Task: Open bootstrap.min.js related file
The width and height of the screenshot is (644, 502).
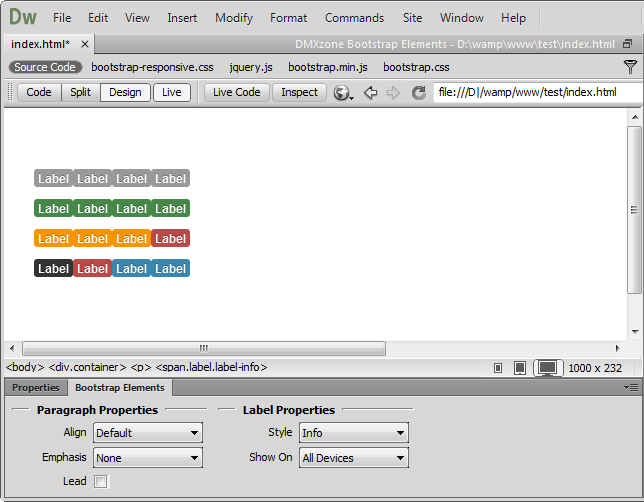Action: click(328, 67)
